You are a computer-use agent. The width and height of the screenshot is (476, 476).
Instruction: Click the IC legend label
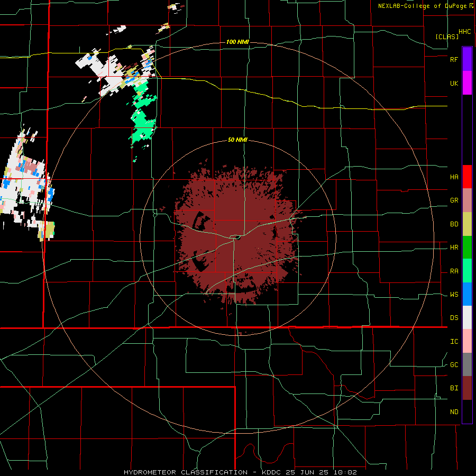coord(454,342)
